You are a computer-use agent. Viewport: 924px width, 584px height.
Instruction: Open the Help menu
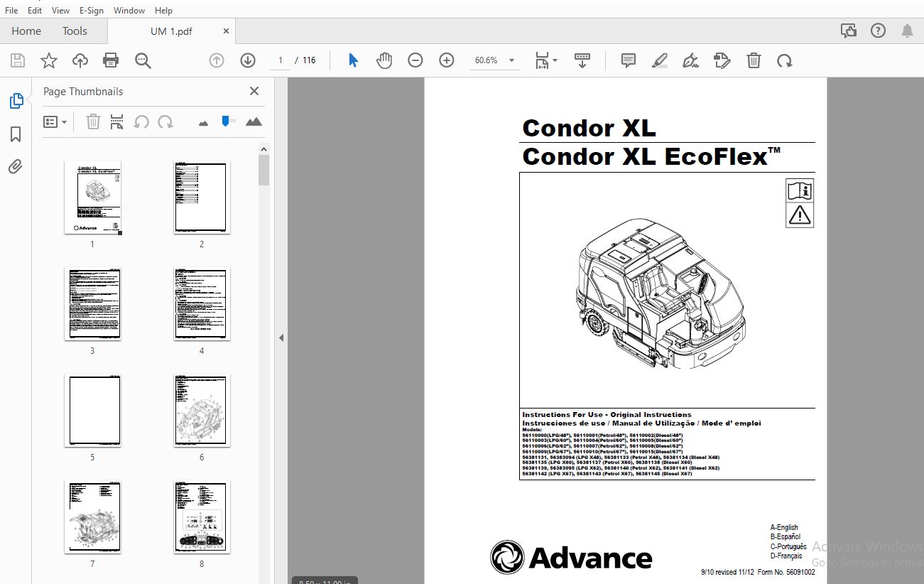coord(163,11)
